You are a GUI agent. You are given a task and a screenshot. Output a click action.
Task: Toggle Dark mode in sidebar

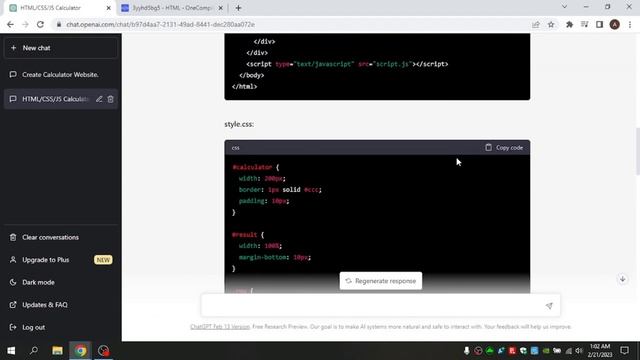[x=61, y=282]
